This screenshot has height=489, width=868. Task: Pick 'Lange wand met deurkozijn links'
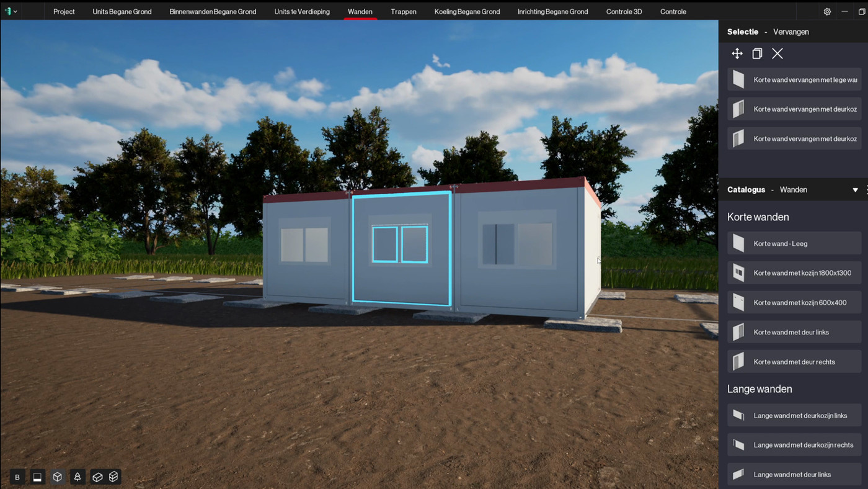point(794,416)
